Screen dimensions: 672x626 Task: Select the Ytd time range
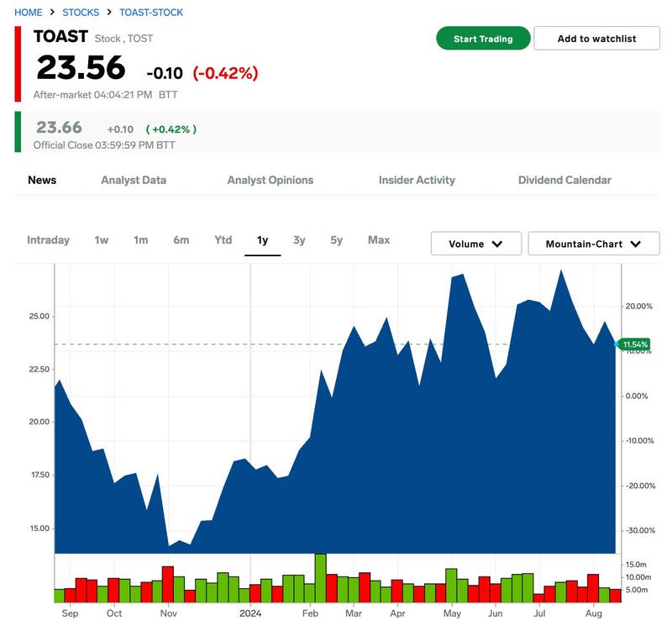tap(223, 240)
